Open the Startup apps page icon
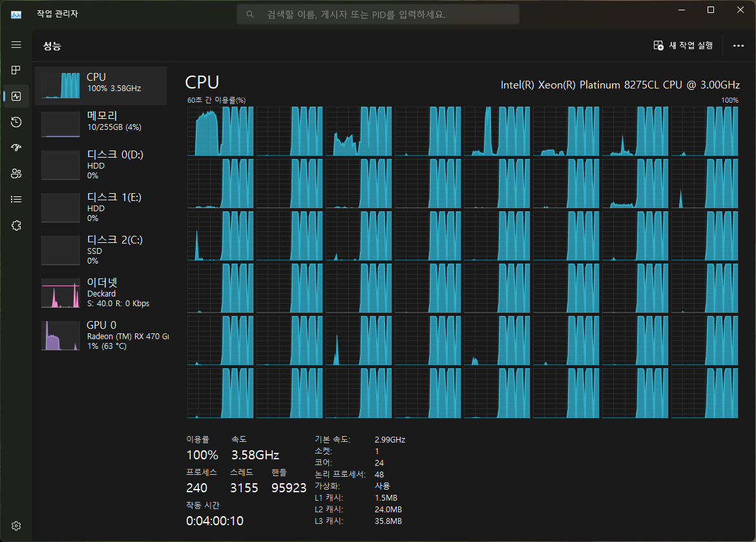The height and width of the screenshot is (542, 756). pos(16,147)
